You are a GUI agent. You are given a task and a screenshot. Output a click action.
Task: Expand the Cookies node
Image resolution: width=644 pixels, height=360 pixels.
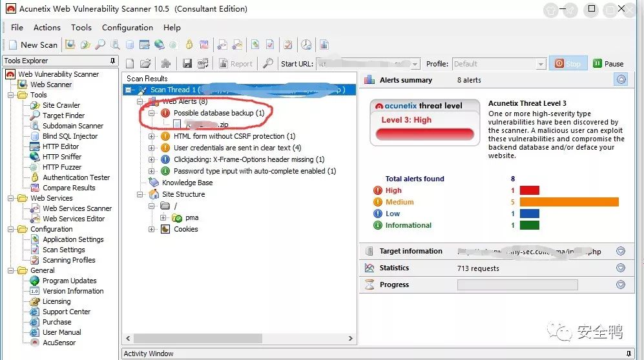click(x=152, y=229)
